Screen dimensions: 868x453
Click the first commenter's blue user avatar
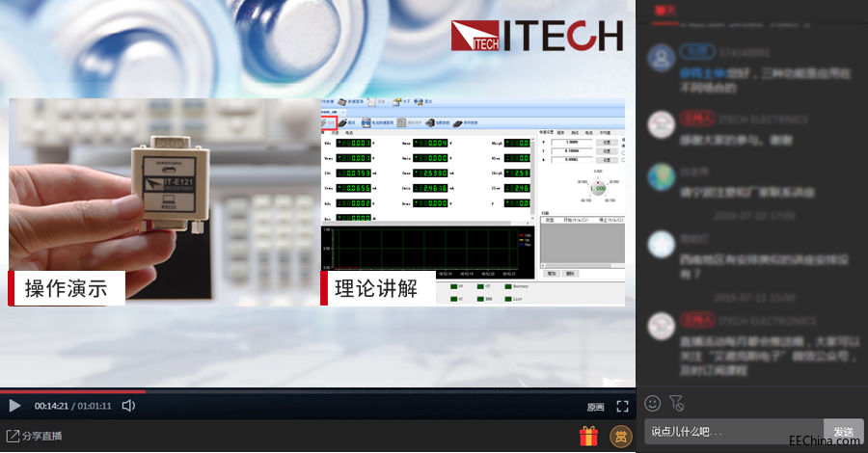pos(661,60)
